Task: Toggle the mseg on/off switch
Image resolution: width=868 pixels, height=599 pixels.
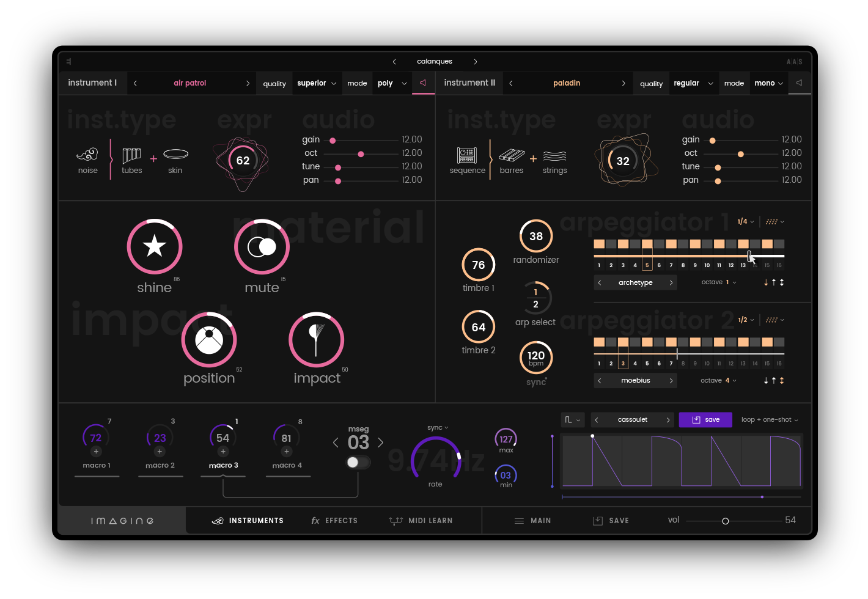Action: pos(358,462)
